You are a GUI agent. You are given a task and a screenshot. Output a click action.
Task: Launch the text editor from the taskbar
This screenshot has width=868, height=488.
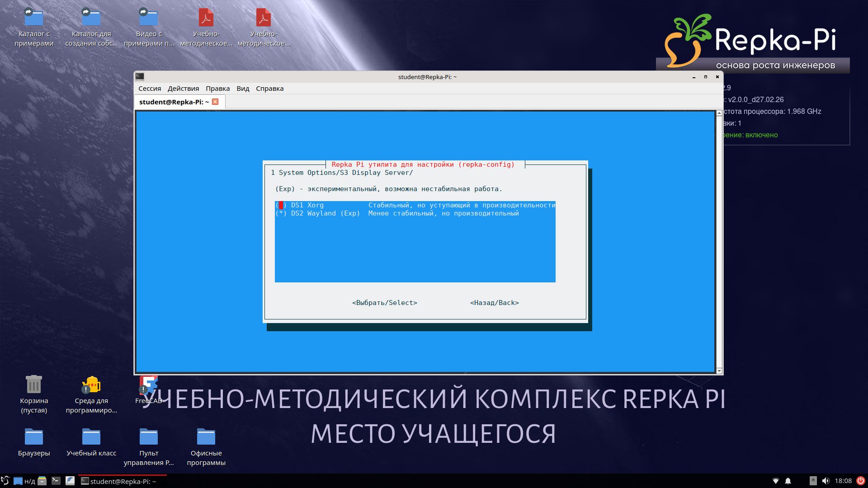pyautogui.click(x=70, y=481)
